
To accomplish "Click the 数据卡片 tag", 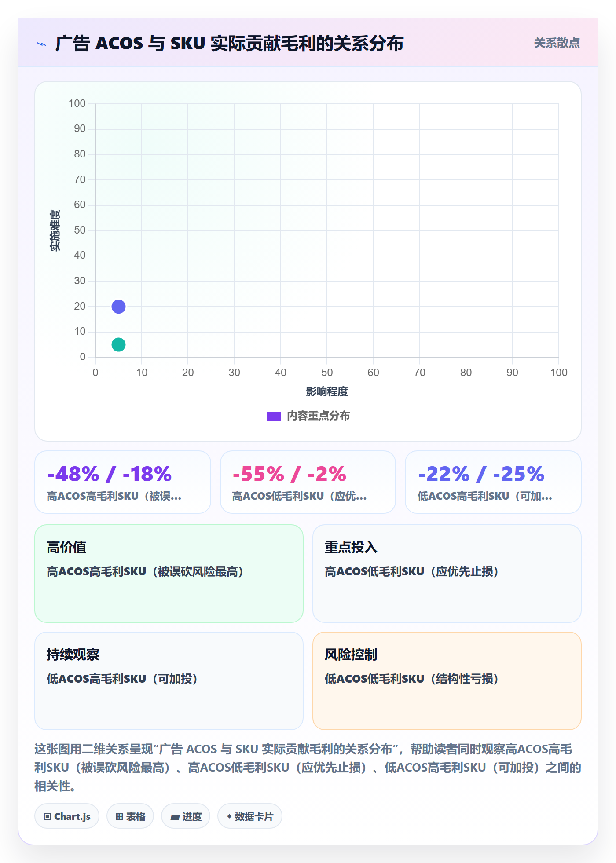I will 250,816.
